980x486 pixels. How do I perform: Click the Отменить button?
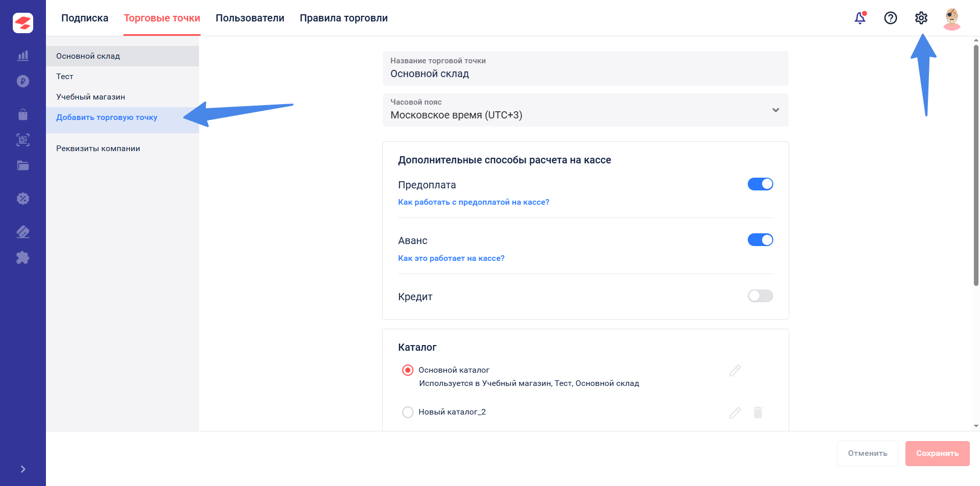coord(868,453)
